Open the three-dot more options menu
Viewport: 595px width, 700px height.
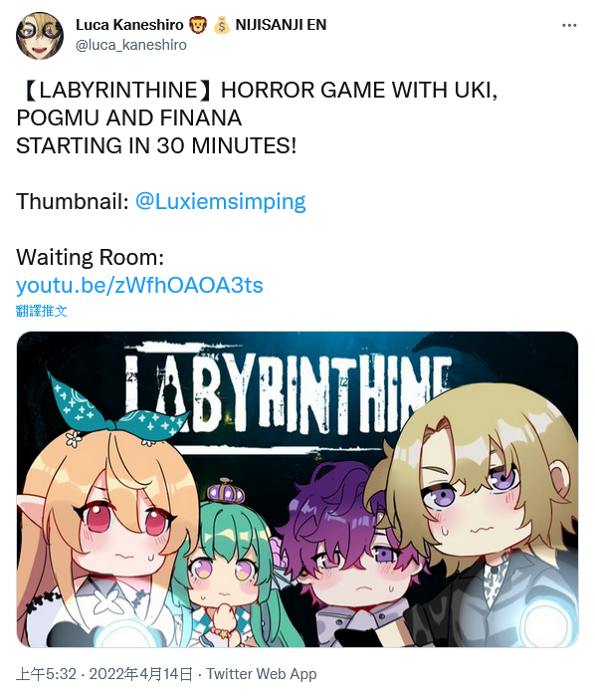click(x=569, y=26)
